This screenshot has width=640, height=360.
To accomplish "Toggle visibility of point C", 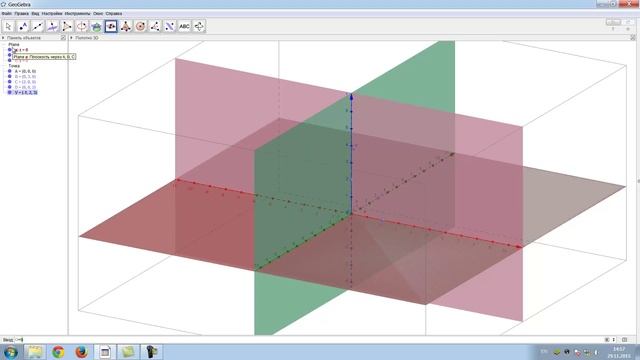I will (9, 82).
